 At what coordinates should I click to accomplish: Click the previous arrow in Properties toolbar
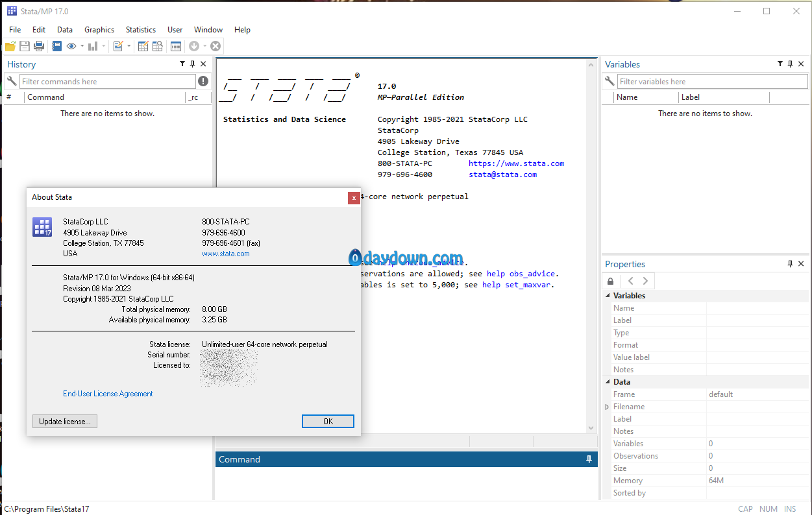click(630, 281)
